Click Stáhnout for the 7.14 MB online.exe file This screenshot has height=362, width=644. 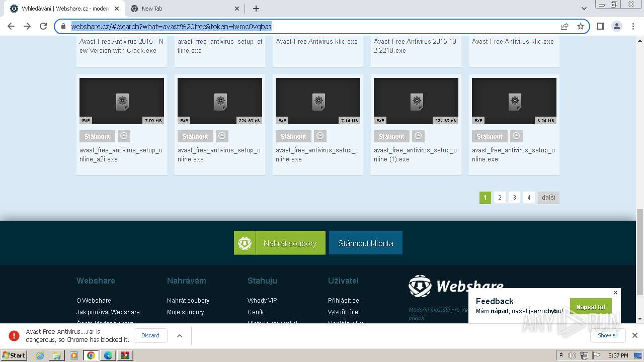(x=293, y=136)
